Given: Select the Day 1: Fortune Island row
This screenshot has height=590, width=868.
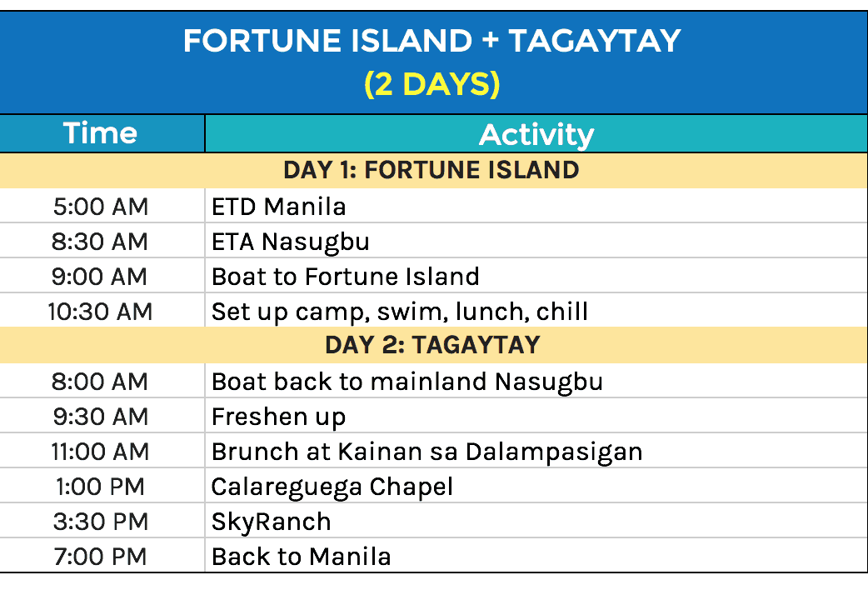Looking at the screenshot, I should pos(432,170).
